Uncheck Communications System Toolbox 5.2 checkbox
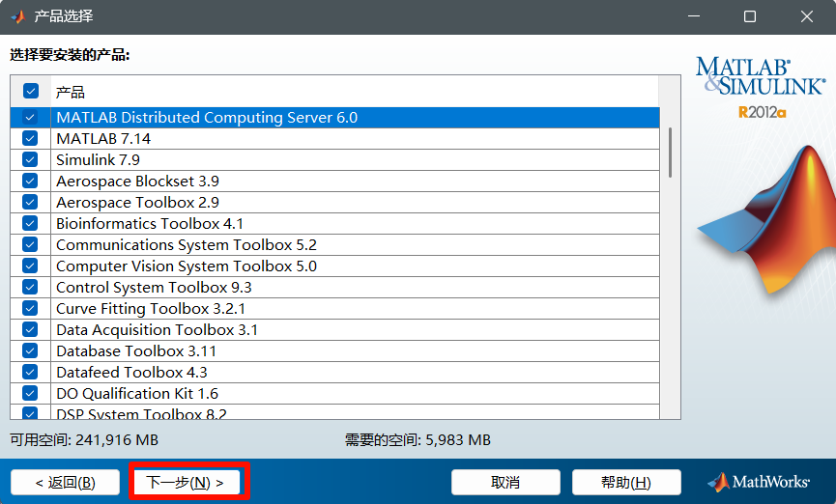This screenshot has width=836, height=504. tap(30, 244)
